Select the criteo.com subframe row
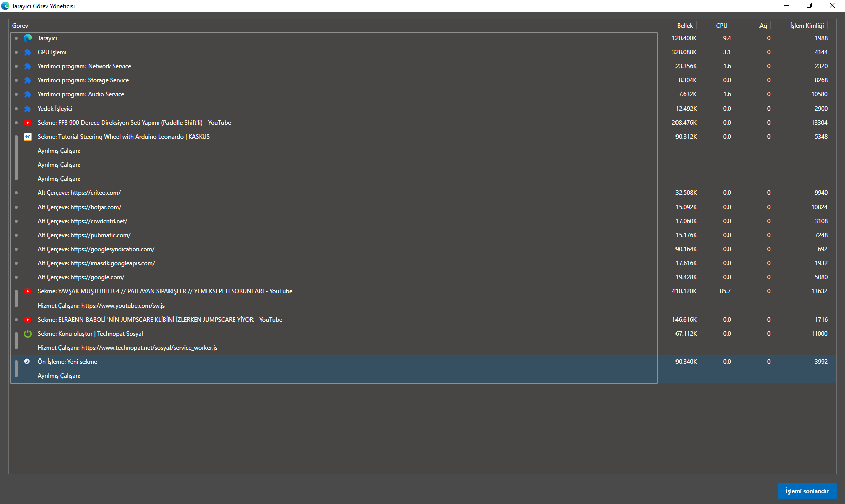This screenshot has height=504, width=845. pos(422,193)
